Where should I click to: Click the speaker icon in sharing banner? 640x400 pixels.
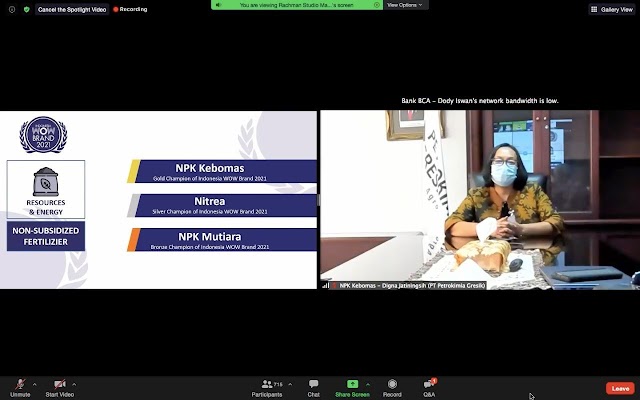tap(218, 5)
